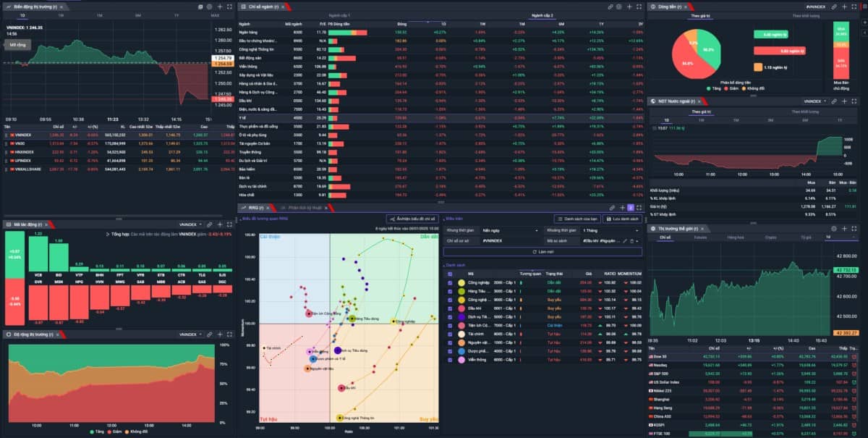Open VNINDEX dropdown in Độ rộng thị trường panel
868x438 pixels.
pos(190,334)
